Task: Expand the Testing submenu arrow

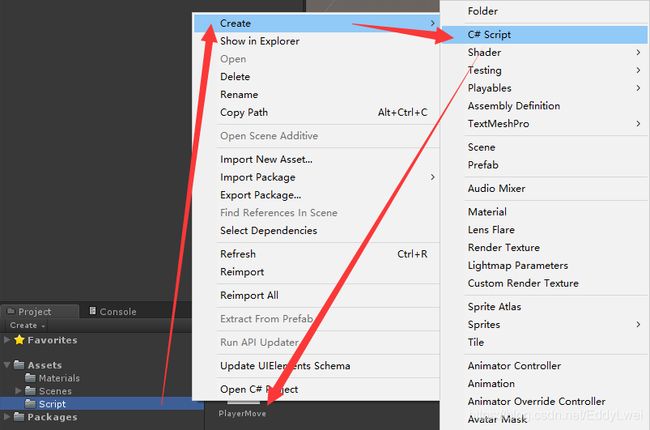Action: [x=638, y=70]
